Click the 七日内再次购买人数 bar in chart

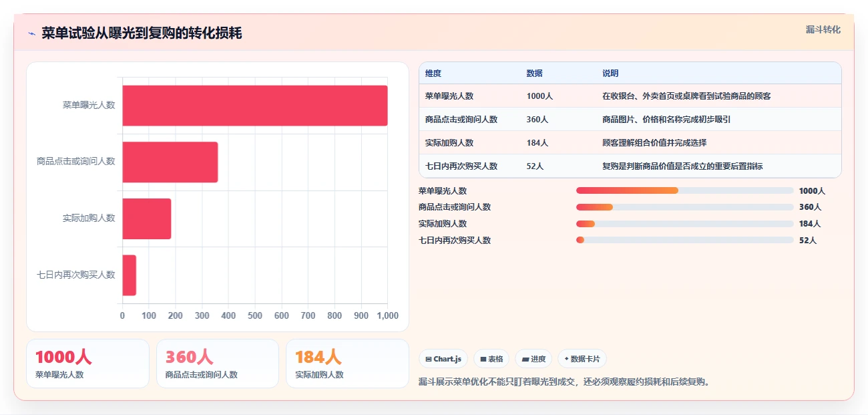(x=129, y=275)
